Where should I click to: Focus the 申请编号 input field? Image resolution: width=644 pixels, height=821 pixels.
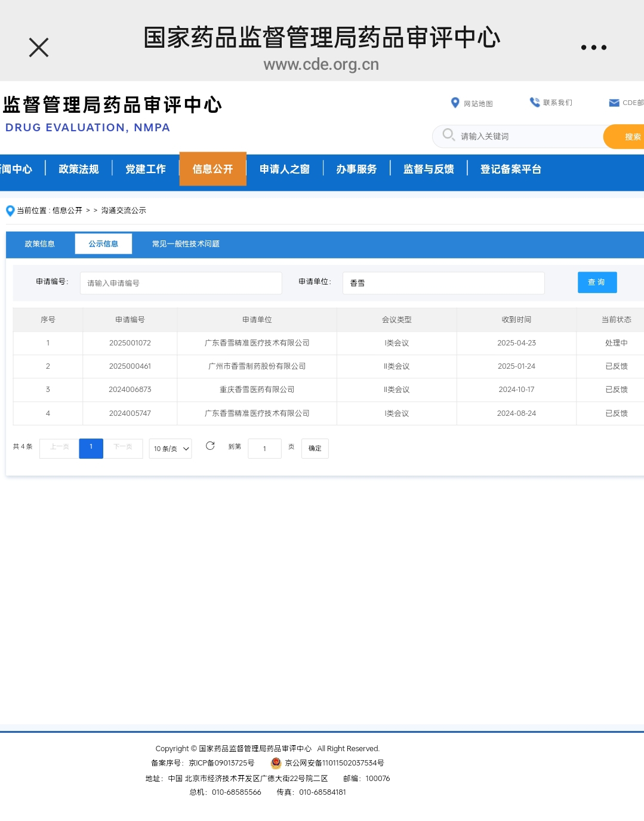pyautogui.click(x=181, y=283)
